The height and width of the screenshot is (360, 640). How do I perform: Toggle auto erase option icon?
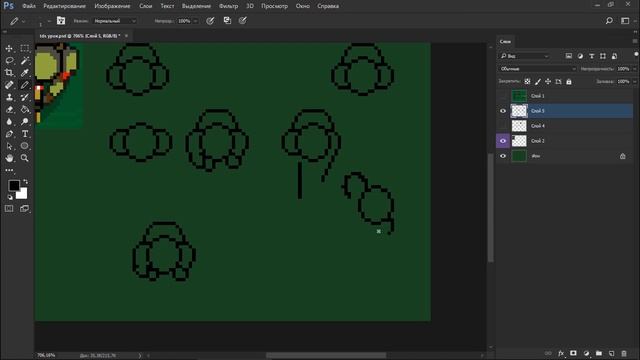point(227,20)
